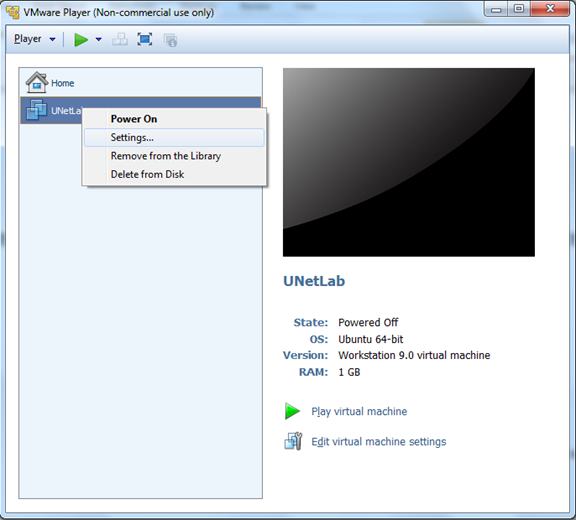Click the Powered Off state value
576x520 pixels.
(x=368, y=322)
